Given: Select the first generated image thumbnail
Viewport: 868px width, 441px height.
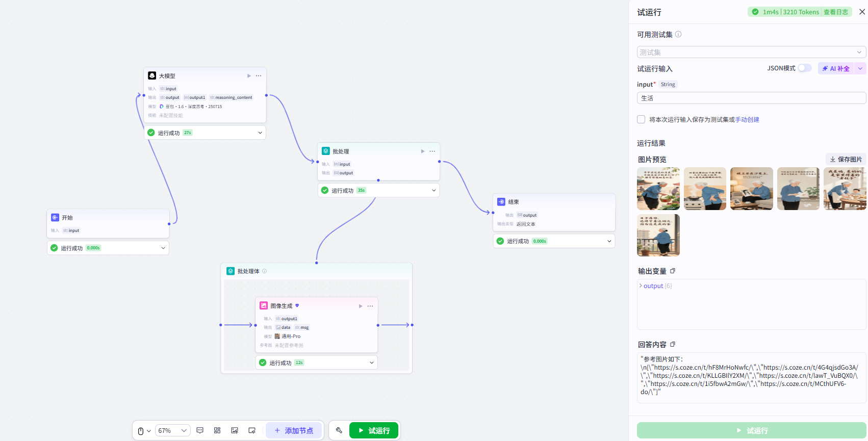Looking at the screenshot, I should (x=658, y=189).
